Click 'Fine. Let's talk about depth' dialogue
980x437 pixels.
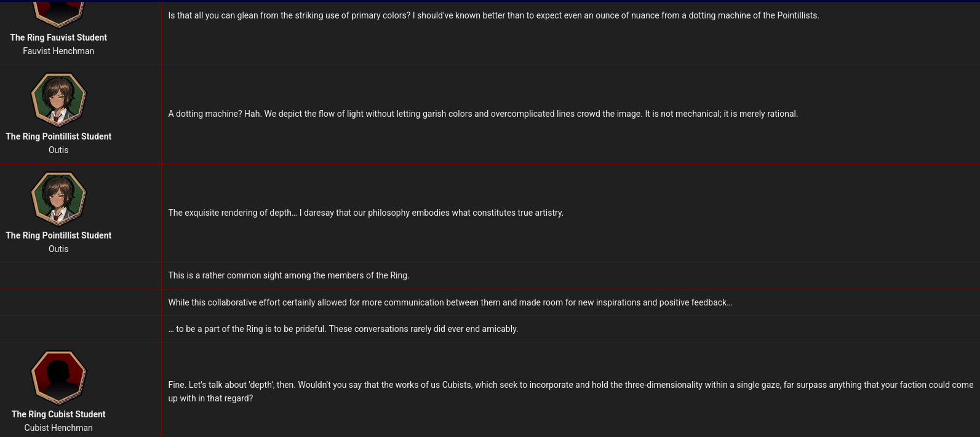pyautogui.click(x=570, y=392)
